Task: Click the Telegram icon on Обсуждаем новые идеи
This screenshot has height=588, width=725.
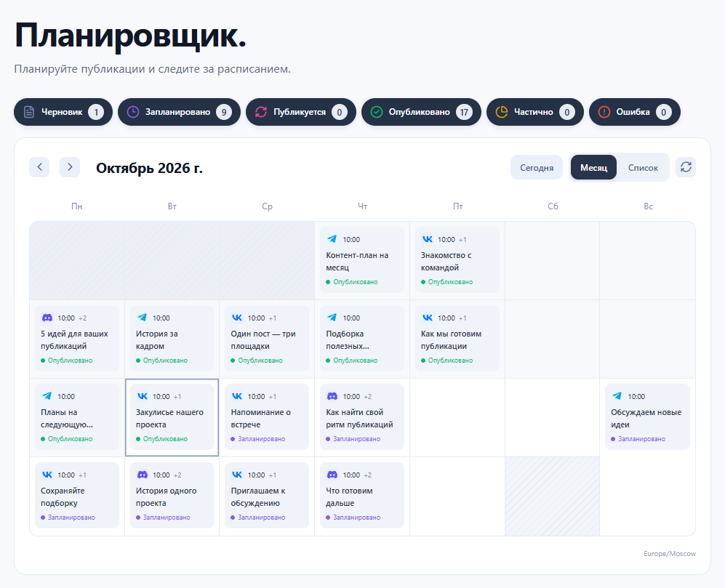Action: pyautogui.click(x=617, y=396)
